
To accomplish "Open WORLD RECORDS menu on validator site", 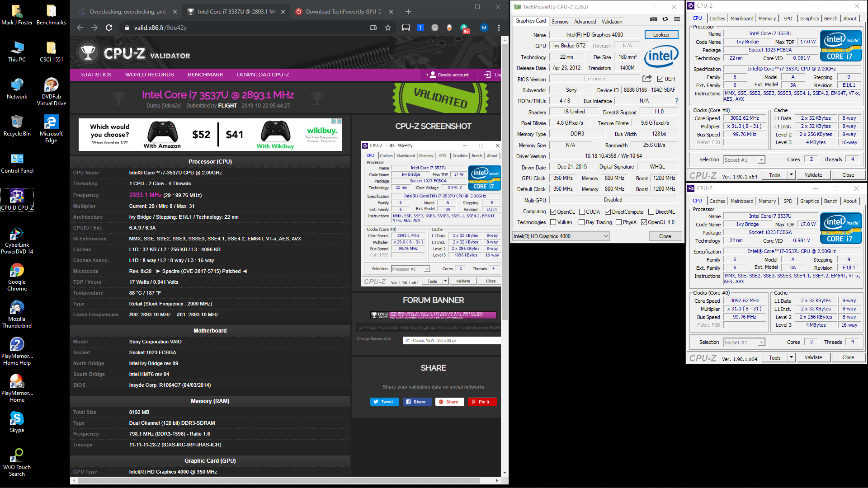I will 149,75.
